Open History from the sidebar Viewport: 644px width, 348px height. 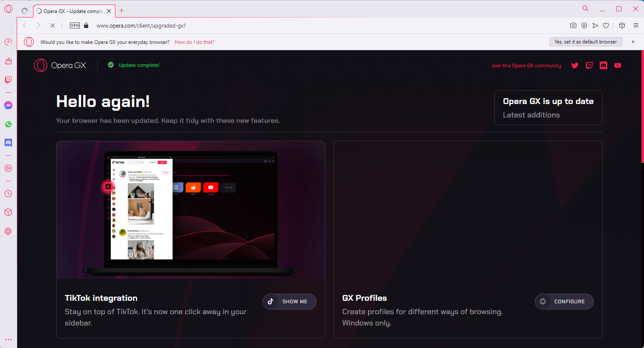click(8, 194)
